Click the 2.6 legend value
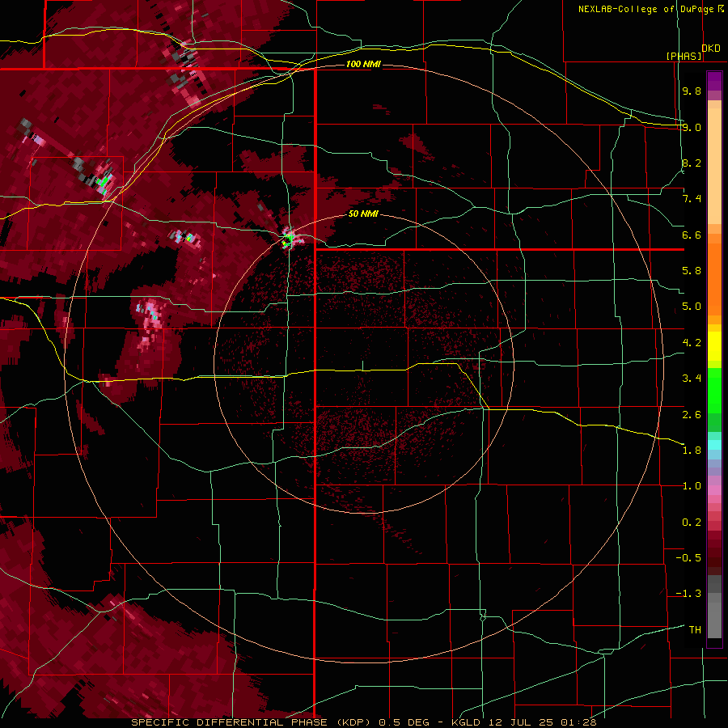 tap(692, 415)
